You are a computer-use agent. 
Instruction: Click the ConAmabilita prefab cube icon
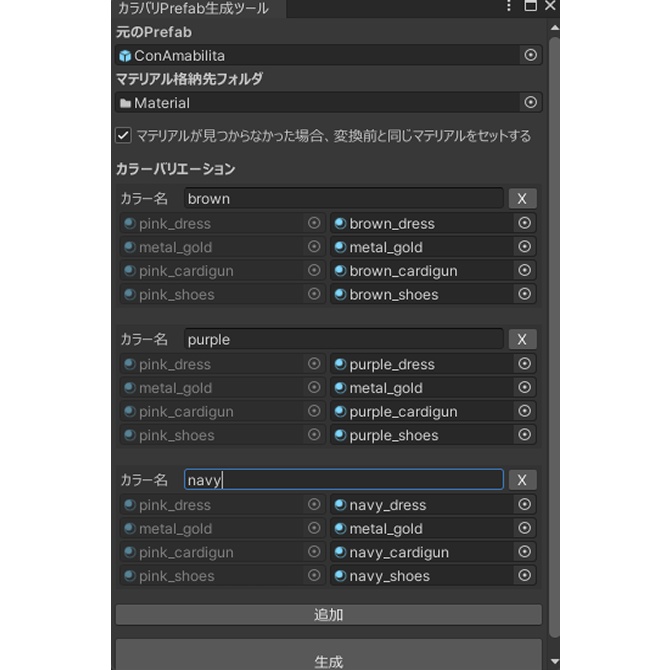pos(125,56)
